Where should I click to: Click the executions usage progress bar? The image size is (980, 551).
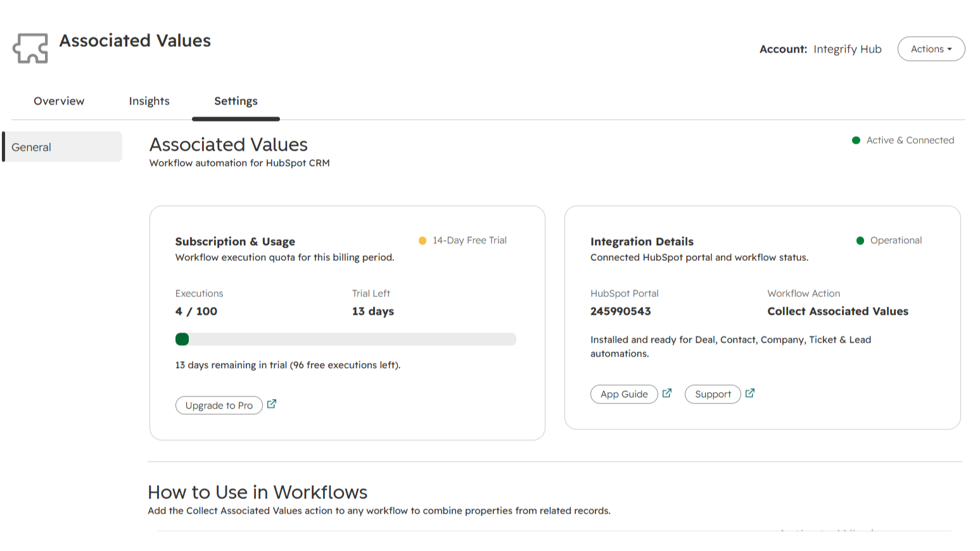point(346,339)
